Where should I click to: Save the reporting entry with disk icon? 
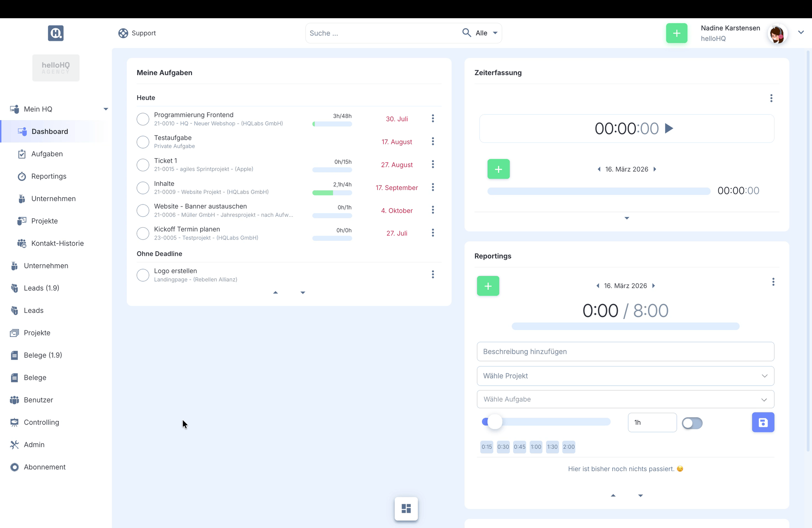coord(763,422)
